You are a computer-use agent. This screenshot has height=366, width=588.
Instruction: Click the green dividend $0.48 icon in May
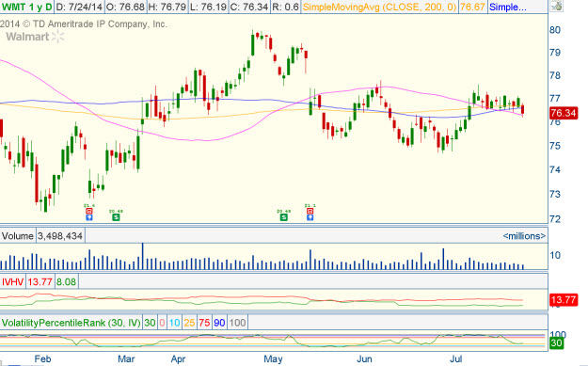coord(284,217)
